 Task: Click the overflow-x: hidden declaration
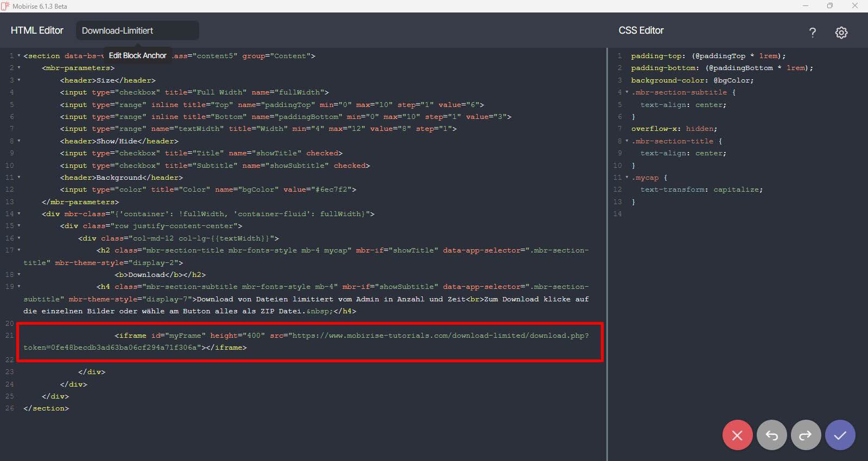(674, 129)
